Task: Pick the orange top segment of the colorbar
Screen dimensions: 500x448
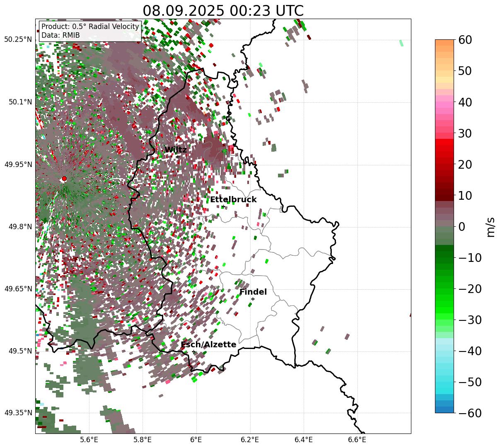Action: [x=444, y=43]
